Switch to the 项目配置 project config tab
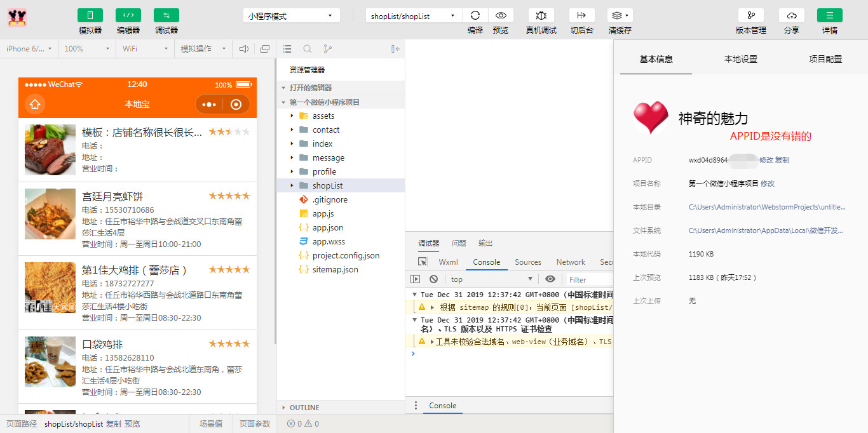This screenshot has height=433, width=868. pos(825,59)
